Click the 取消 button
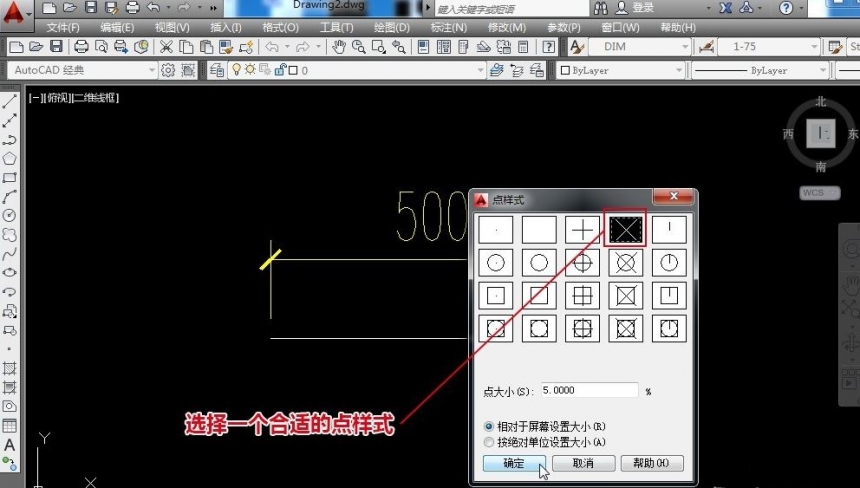 tap(582, 463)
